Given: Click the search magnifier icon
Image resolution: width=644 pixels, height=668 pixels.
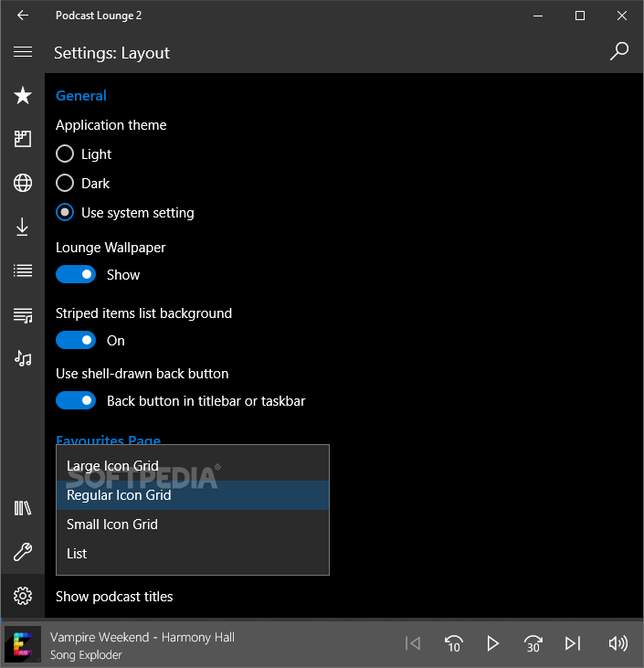Looking at the screenshot, I should [x=618, y=51].
